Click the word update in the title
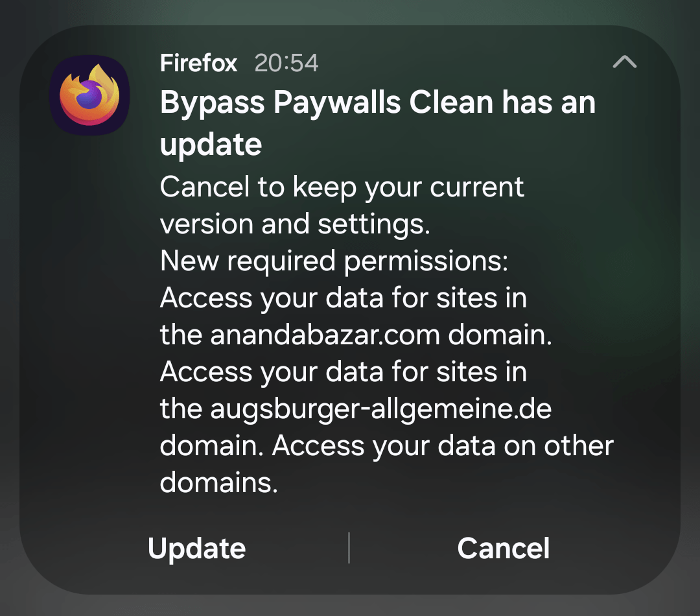 [x=211, y=145]
